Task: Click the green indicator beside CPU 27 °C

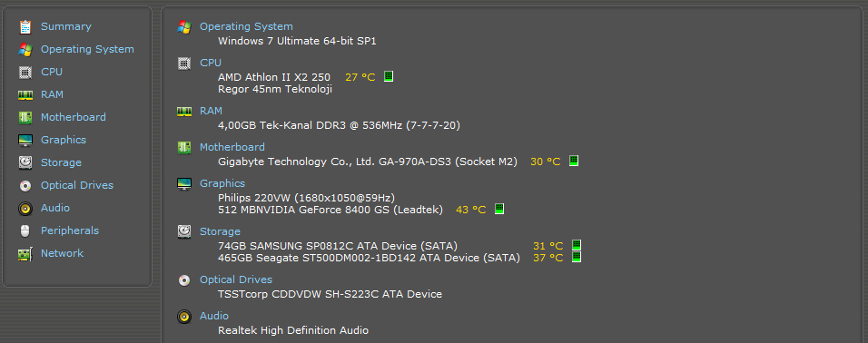Action: click(389, 76)
